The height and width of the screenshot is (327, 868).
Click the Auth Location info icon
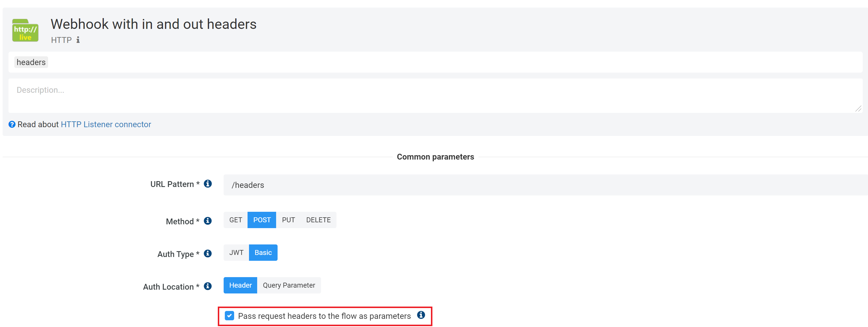(x=208, y=286)
